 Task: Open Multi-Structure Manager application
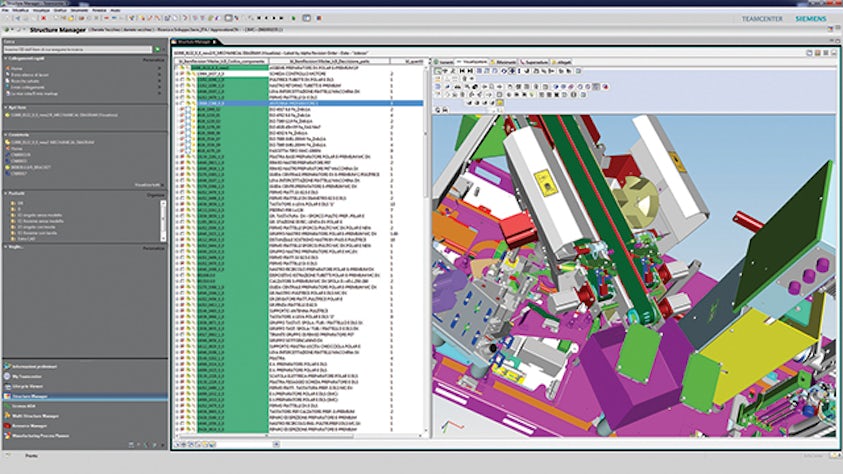35,416
